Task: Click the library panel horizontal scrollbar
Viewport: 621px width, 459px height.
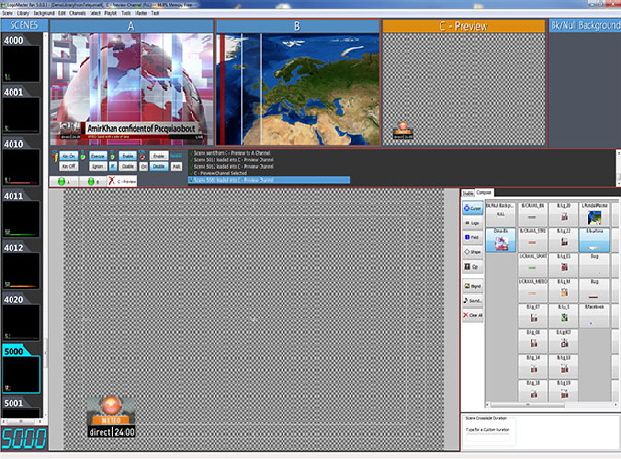Action: click(551, 405)
